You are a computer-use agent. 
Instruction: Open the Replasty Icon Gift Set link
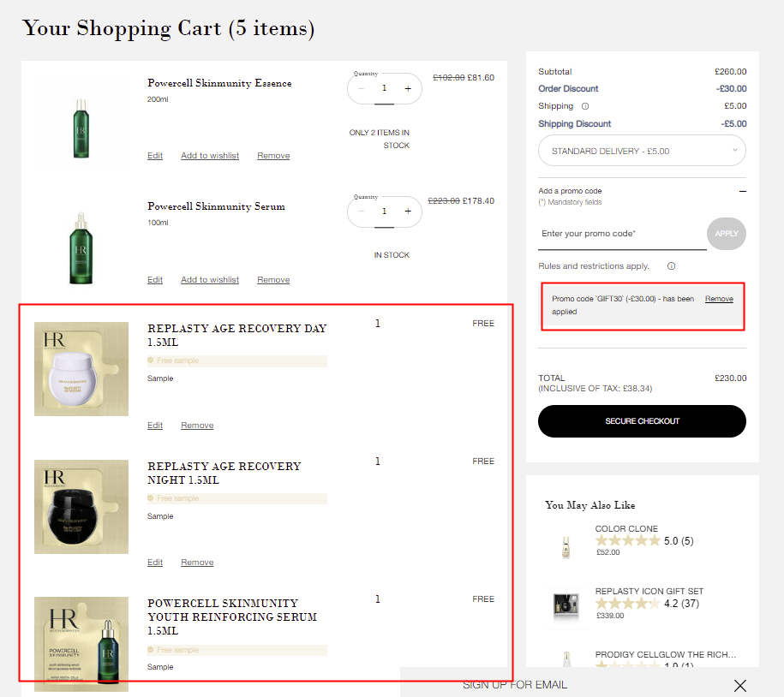tap(649, 591)
